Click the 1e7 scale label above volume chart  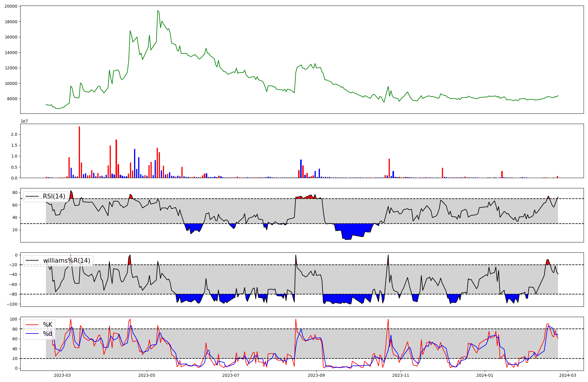click(24, 121)
